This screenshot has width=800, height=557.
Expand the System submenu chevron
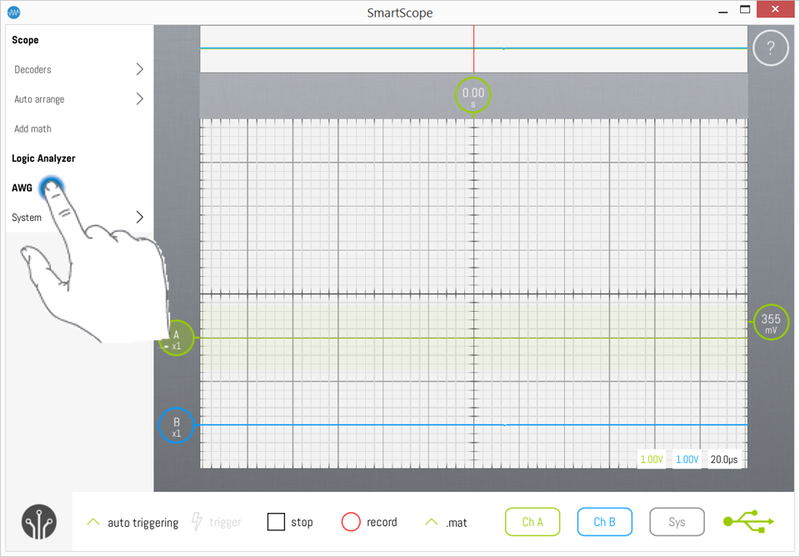pos(139,217)
